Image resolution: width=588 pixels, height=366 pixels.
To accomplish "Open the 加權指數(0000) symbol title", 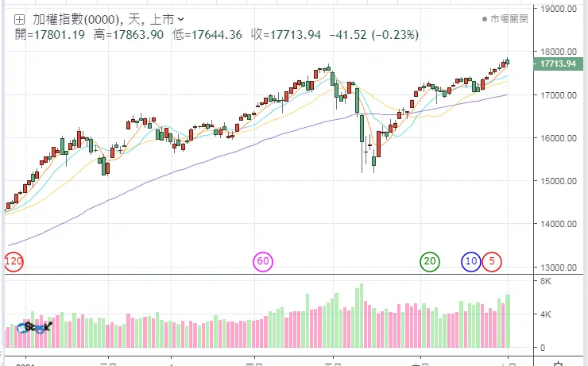I will point(76,19).
